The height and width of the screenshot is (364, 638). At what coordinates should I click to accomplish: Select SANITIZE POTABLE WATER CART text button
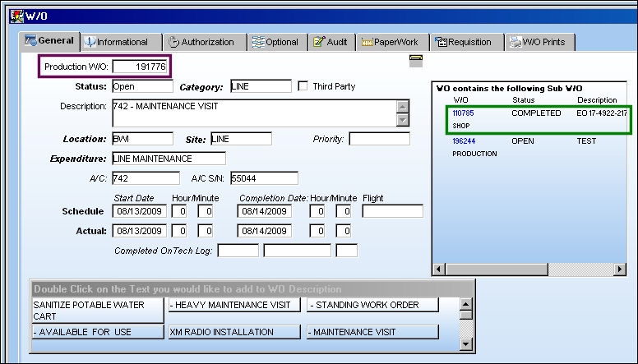point(98,311)
